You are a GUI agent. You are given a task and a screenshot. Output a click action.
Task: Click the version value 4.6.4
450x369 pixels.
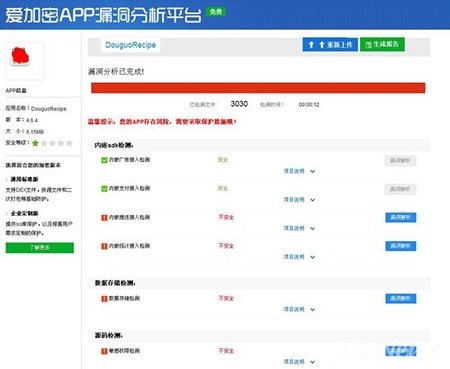(32, 120)
